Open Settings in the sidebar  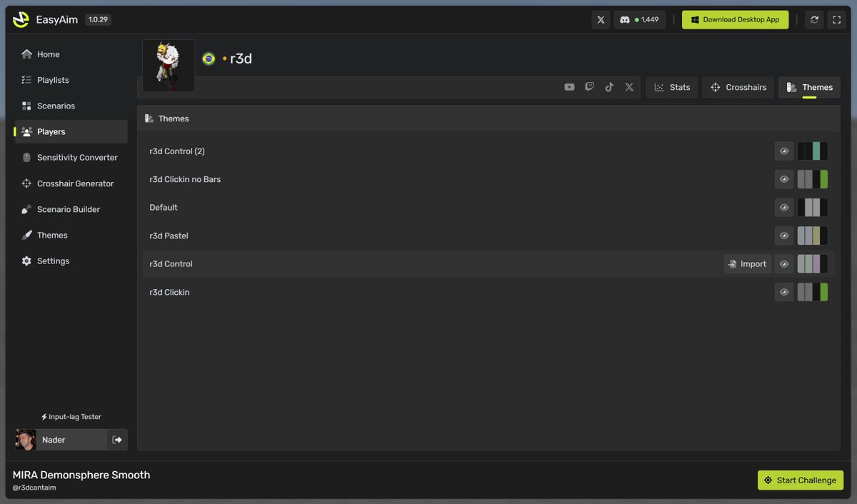click(x=71, y=261)
